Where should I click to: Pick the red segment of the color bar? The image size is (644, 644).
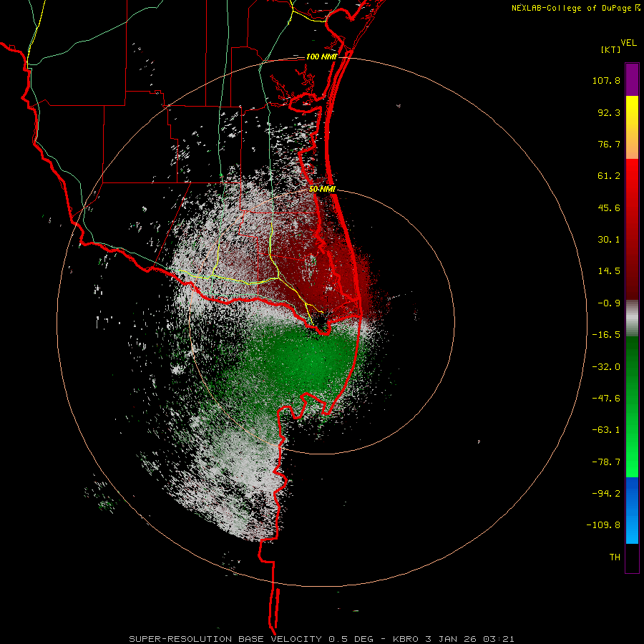click(x=632, y=229)
